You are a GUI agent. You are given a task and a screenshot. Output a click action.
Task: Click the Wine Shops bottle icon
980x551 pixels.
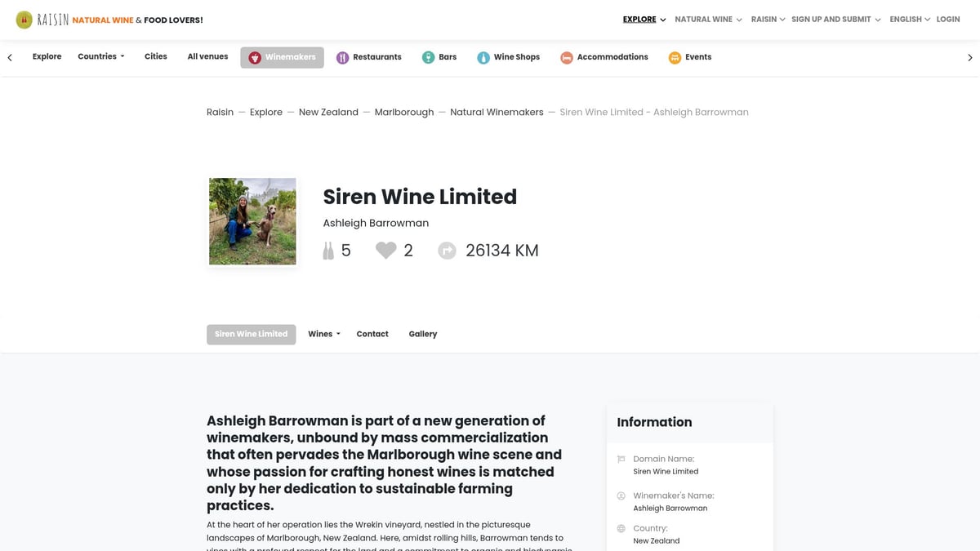coord(485,57)
